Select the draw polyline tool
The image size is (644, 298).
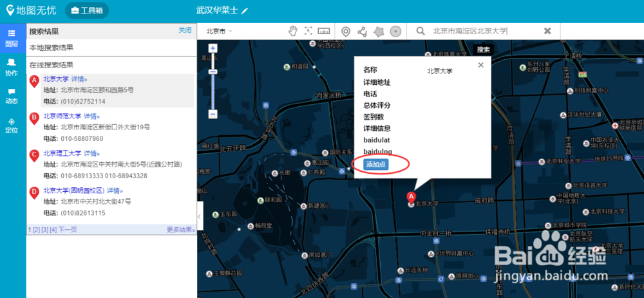tap(362, 31)
